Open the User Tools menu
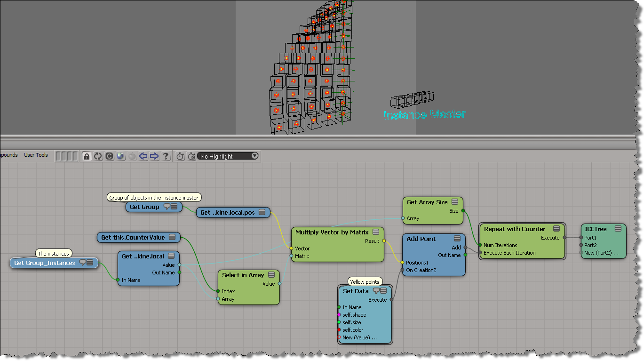The height and width of the screenshot is (361, 644). pos(36,155)
